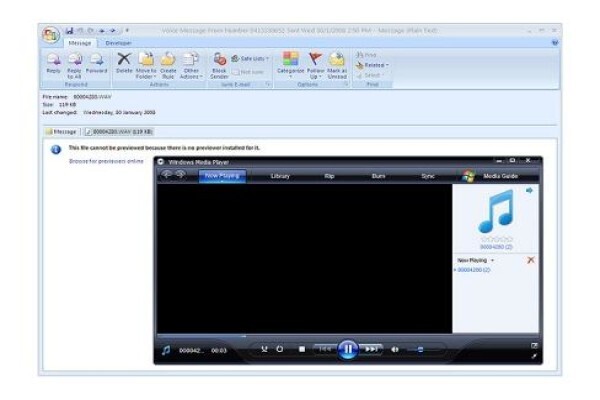Open the Sync tab in Media Player

pyautogui.click(x=427, y=176)
